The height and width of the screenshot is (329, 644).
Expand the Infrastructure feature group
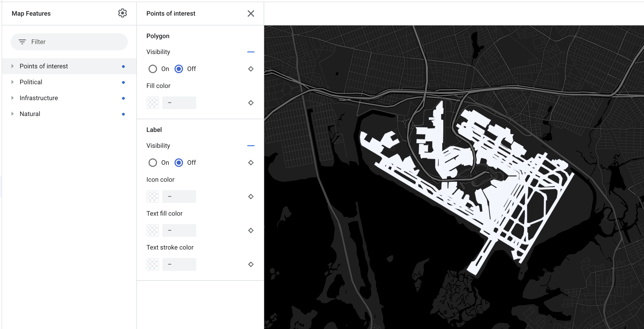pyautogui.click(x=12, y=98)
